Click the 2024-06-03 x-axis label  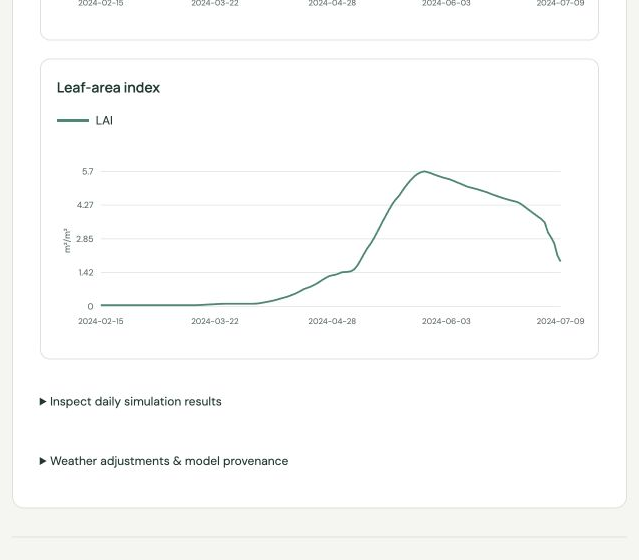(x=446, y=321)
